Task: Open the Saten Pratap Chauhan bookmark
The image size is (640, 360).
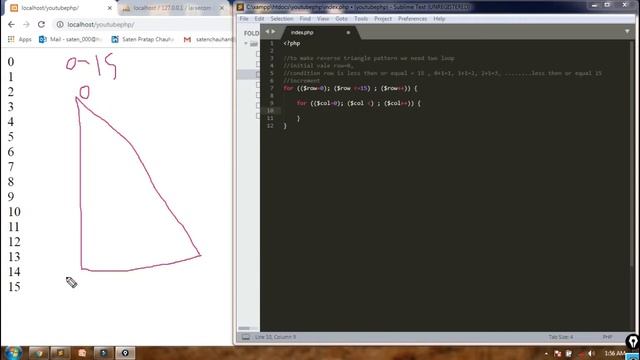Action: 143,39
